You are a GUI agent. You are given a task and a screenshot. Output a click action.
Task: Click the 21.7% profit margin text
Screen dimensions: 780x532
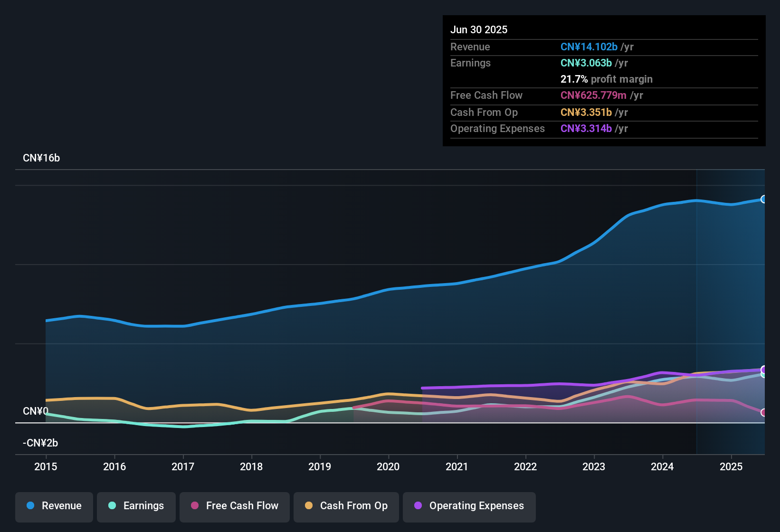tap(607, 79)
